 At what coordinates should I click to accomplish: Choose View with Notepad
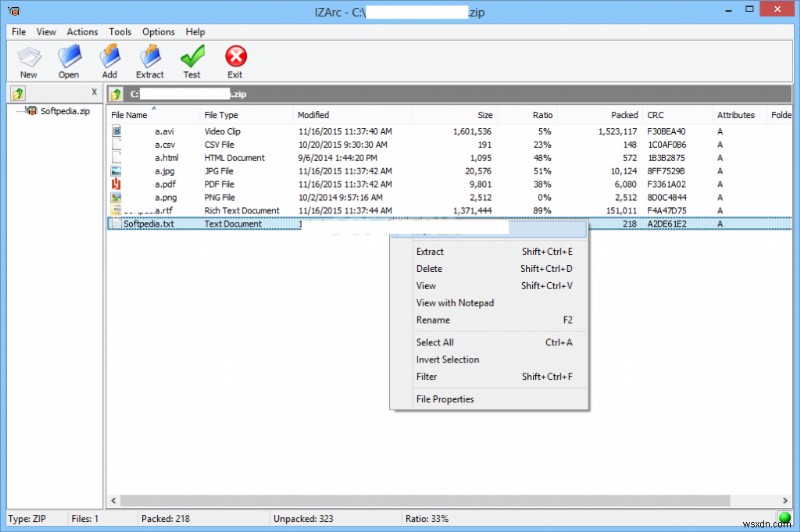[489, 303]
